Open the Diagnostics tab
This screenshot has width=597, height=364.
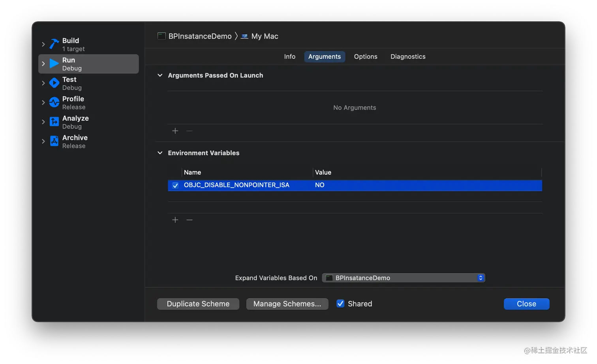408,56
